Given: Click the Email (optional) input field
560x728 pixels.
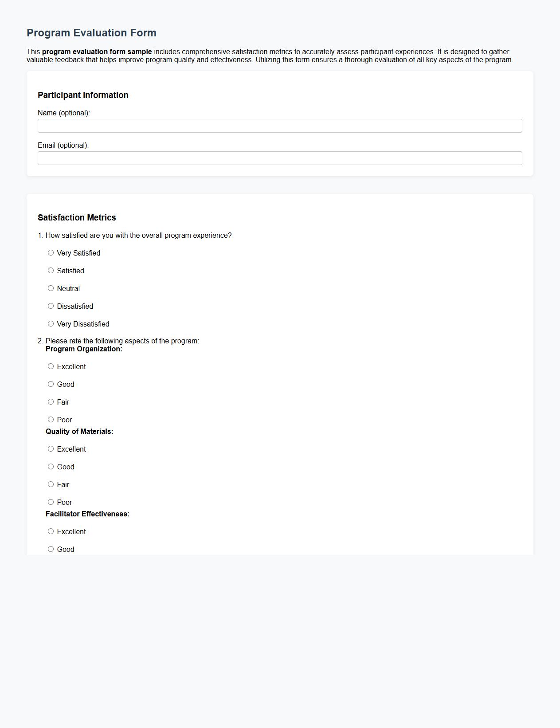Looking at the screenshot, I should coord(279,158).
